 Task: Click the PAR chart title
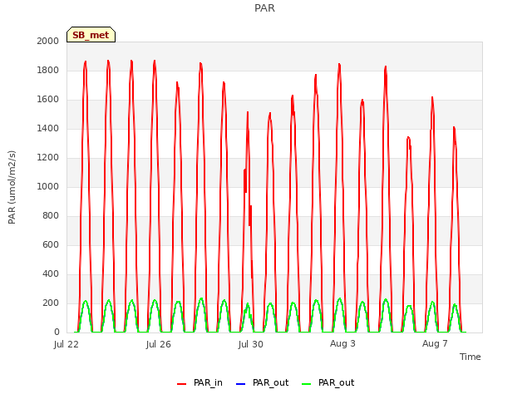pyautogui.click(x=264, y=8)
